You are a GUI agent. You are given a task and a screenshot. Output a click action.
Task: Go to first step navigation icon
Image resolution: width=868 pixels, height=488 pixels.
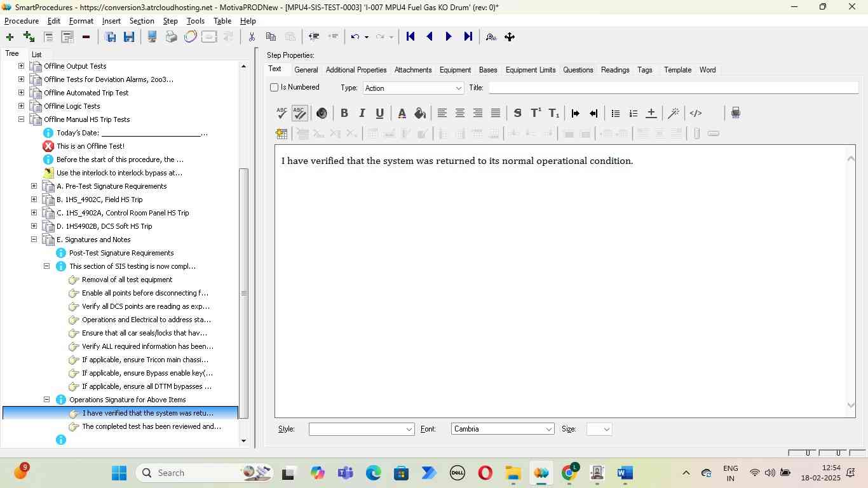pyautogui.click(x=410, y=37)
